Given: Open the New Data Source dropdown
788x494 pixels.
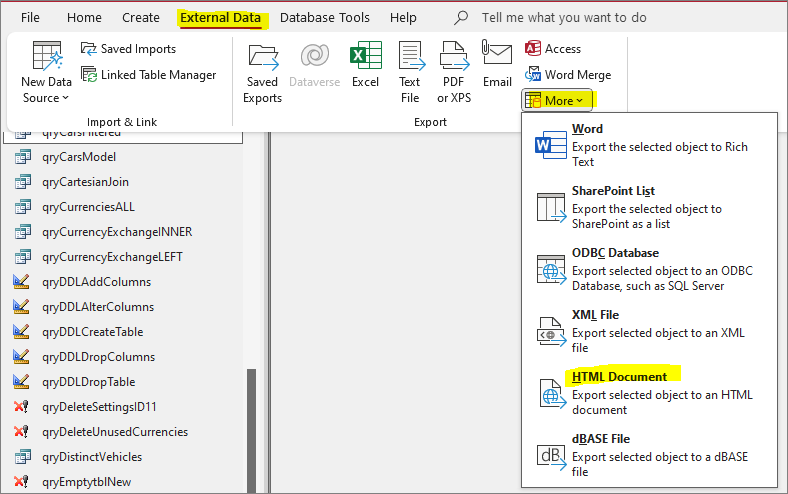Looking at the screenshot, I should pyautogui.click(x=46, y=72).
